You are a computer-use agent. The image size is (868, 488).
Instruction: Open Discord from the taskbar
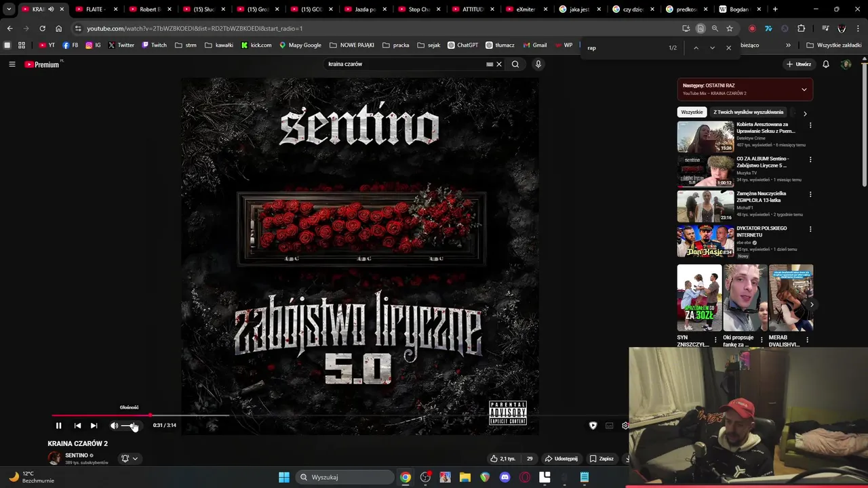pyautogui.click(x=505, y=477)
